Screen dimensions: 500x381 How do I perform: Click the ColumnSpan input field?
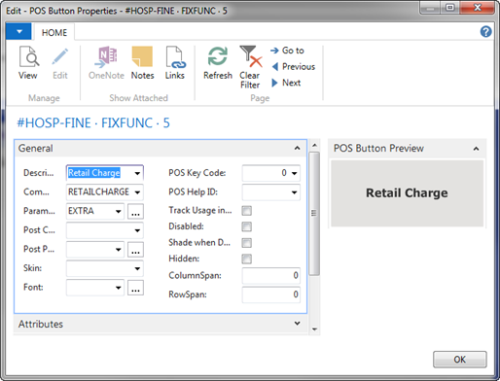[271, 275]
